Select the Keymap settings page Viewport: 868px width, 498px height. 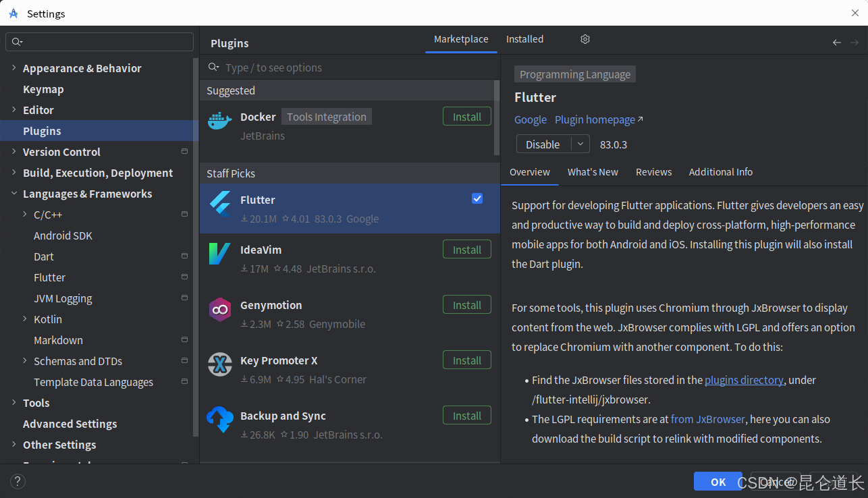[x=43, y=89]
